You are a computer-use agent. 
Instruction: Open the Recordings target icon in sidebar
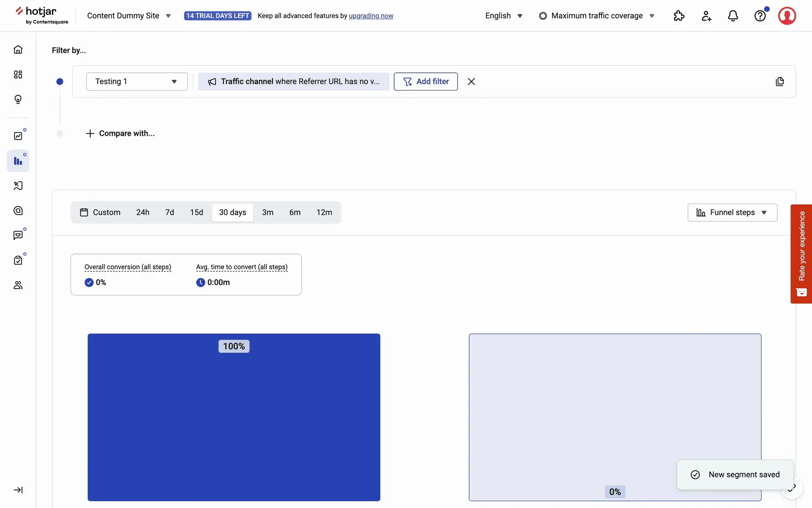tap(18, 210)
